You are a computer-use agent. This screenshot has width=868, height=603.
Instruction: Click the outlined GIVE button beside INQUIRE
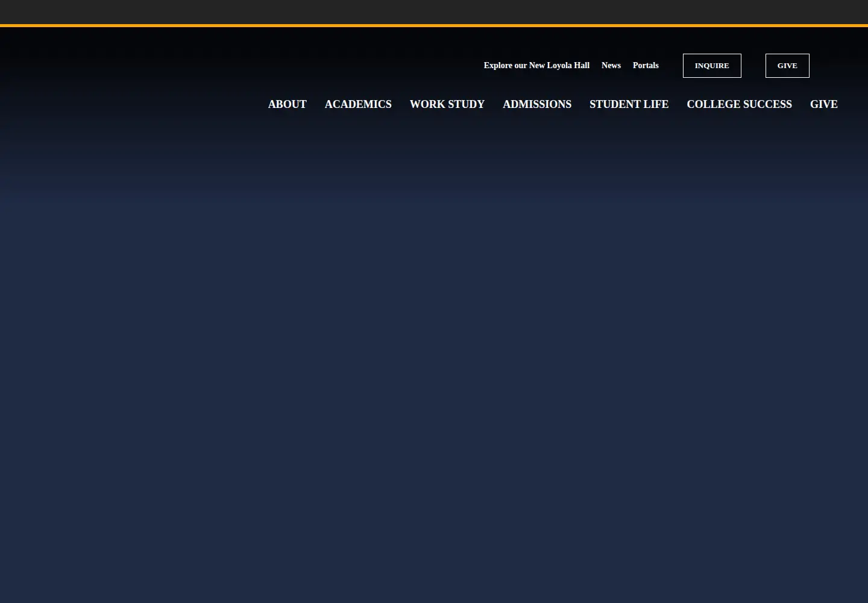tap(787, 66)
